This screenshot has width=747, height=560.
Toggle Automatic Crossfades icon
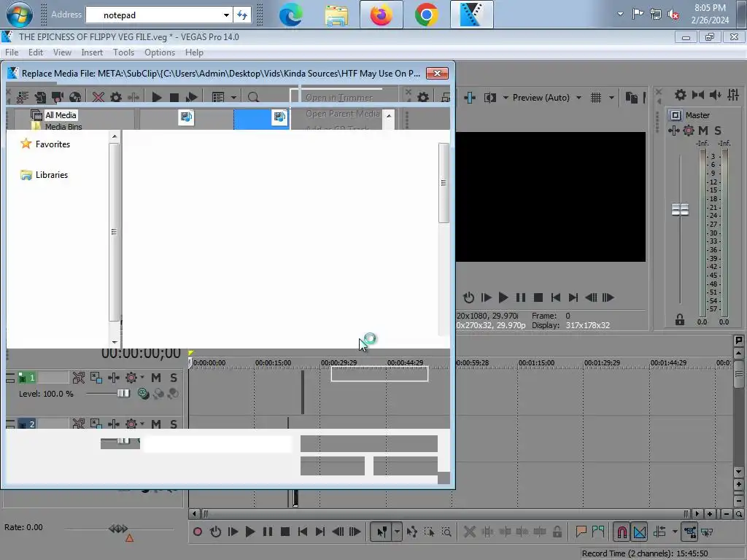click(640, 532)
